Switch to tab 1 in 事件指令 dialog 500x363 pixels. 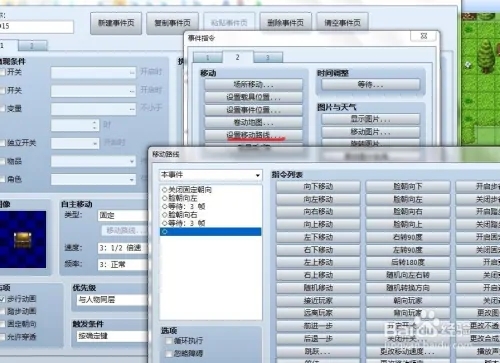click(208, 58)
